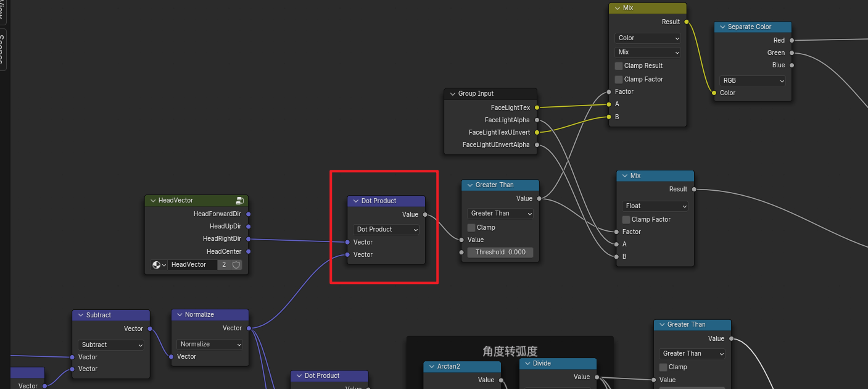Click the HeadCenter output socket
This screenshot has height=389, width=868.
(249, 252)
